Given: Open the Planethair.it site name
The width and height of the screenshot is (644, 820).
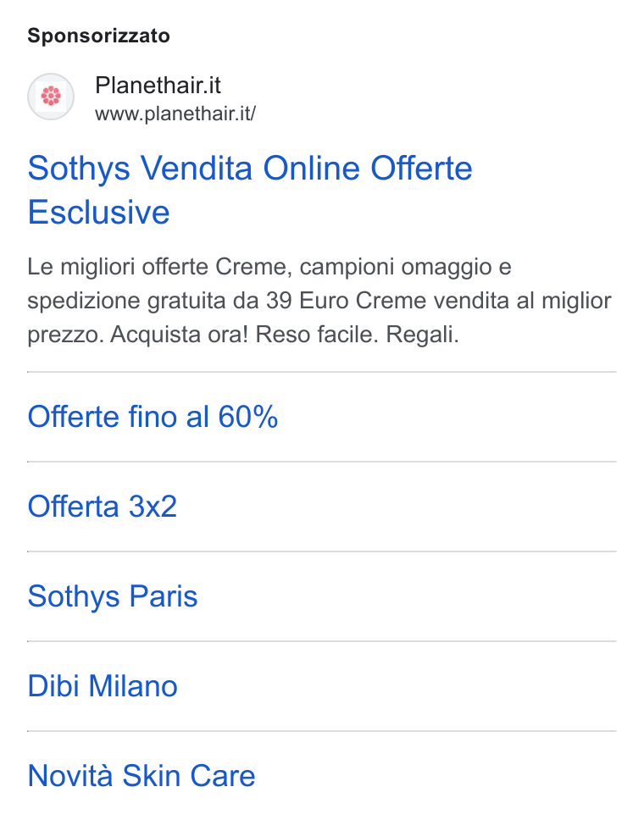Looking at the screenshot, I should (158, 86).
